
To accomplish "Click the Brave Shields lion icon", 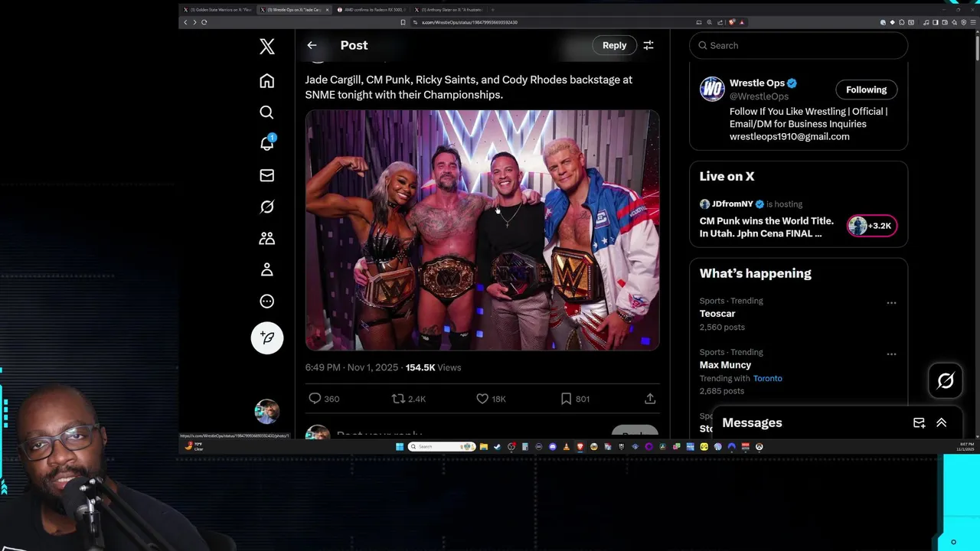I will click(732, 22).
